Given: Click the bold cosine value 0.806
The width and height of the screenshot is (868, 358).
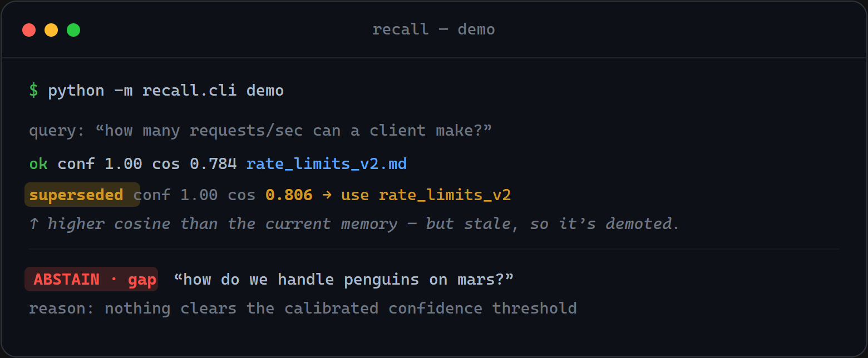Looking at the screenshot, I should click(289, 195).
